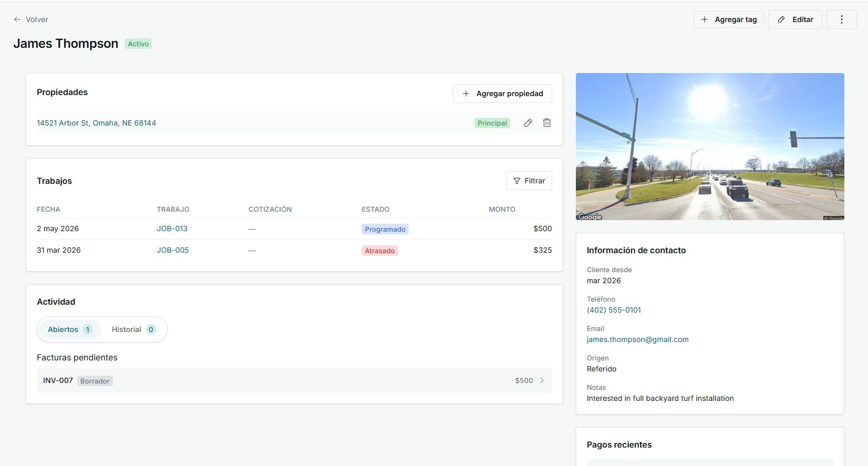Click the $325 amount for JOB-005

543,250
